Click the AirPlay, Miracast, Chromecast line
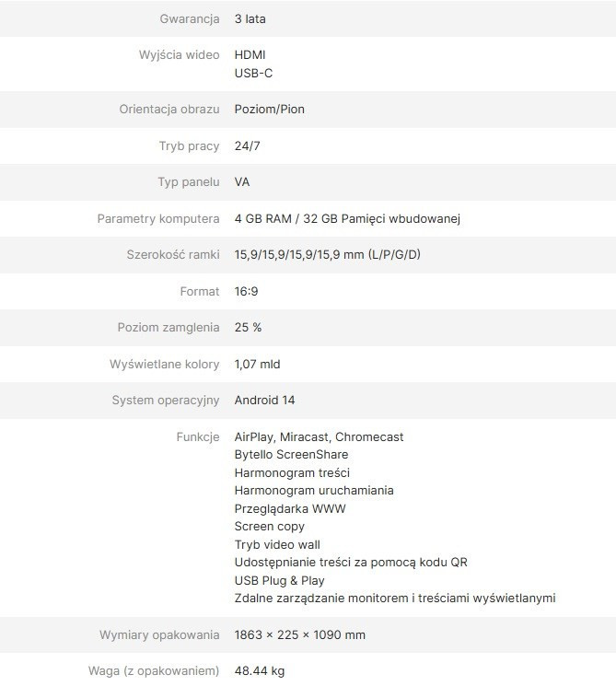Viewport: 616px width, 686px height. pos(319,437)
